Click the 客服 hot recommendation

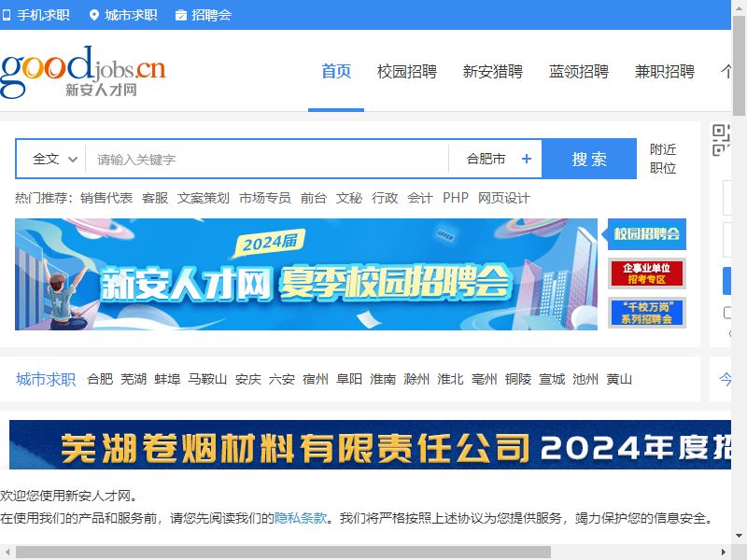pos(155,198)
